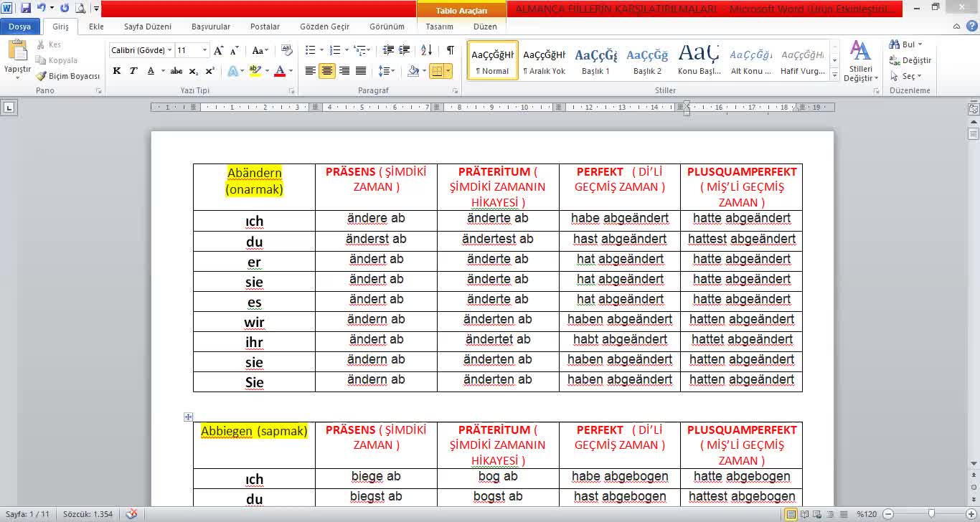The image size is (980, 522).
Task: Pick the text highlight color button
Action: pos(254,71)
